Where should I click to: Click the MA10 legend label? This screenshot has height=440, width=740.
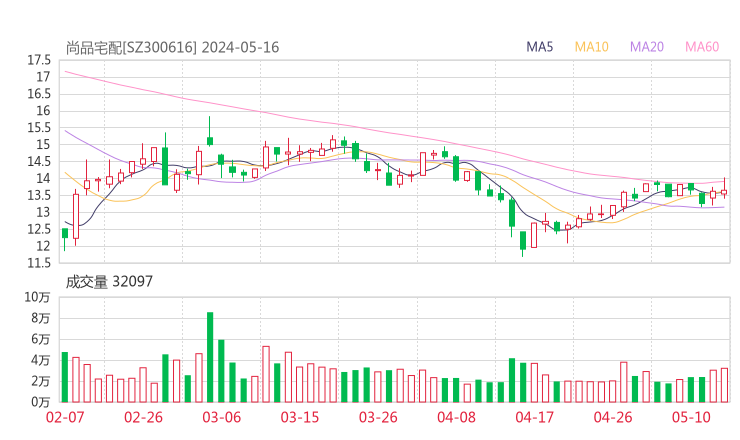tap(591, 47)
